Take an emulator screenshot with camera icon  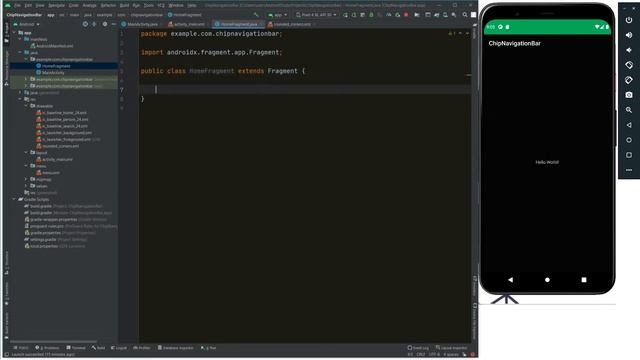coord(629,95)
